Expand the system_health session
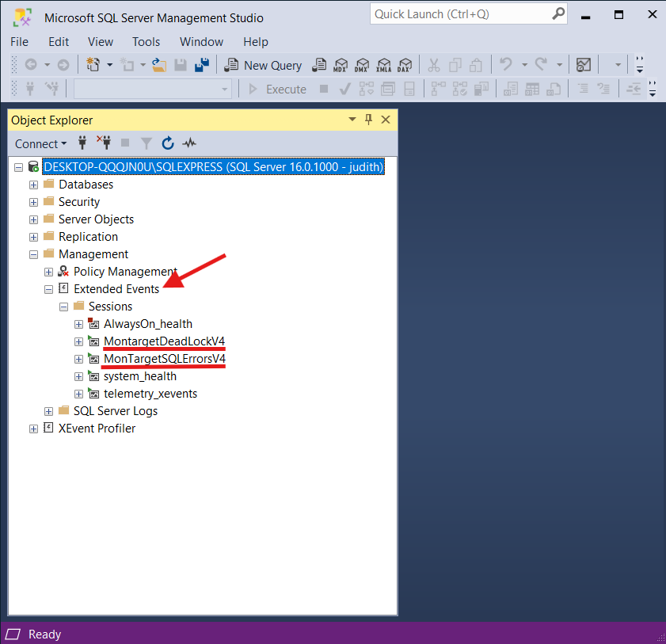The width and height of the screenshot is (666, 644). [x=78, y=376]
